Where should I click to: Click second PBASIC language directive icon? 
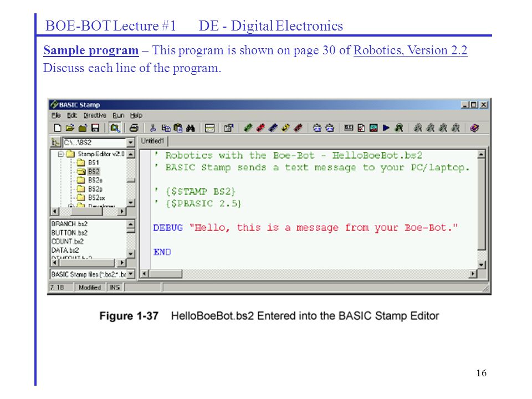(x=330, y=128)
